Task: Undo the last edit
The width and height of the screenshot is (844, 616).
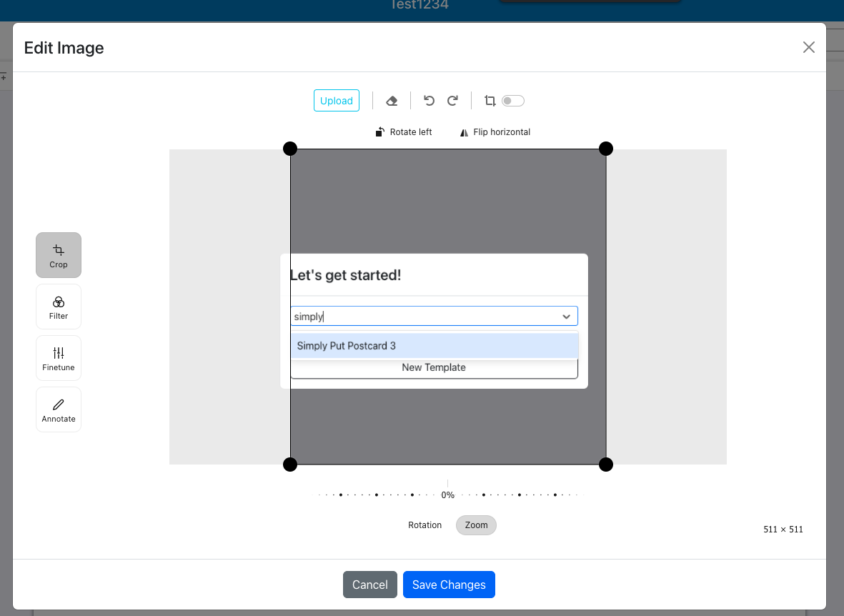Action: pos(429,101)
